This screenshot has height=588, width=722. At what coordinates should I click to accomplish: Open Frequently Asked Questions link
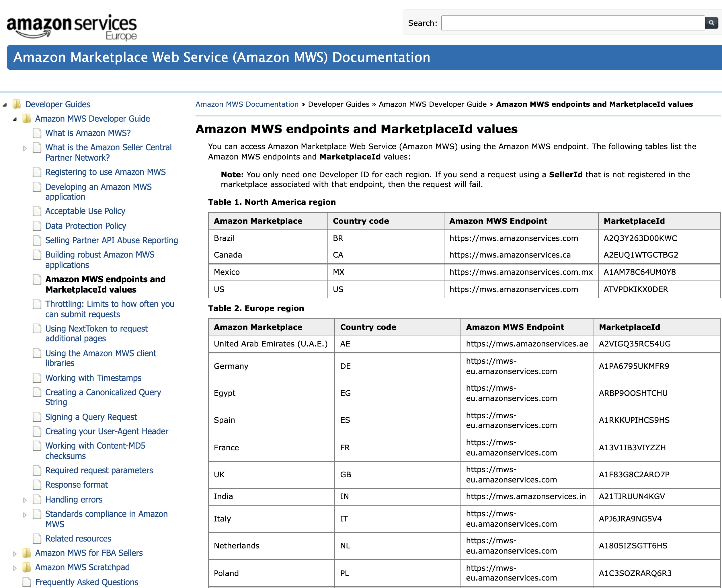pyautogui.click(x=87, y=582)
